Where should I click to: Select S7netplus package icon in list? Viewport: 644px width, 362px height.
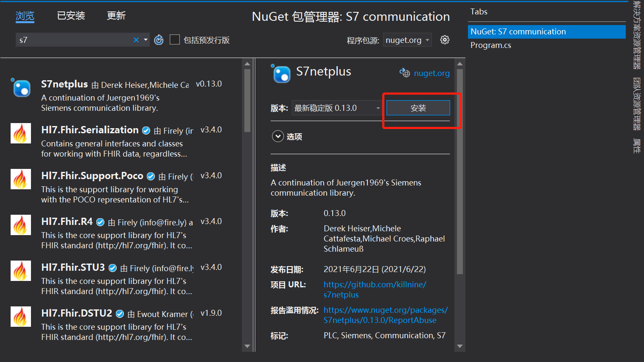coord(21,87)
